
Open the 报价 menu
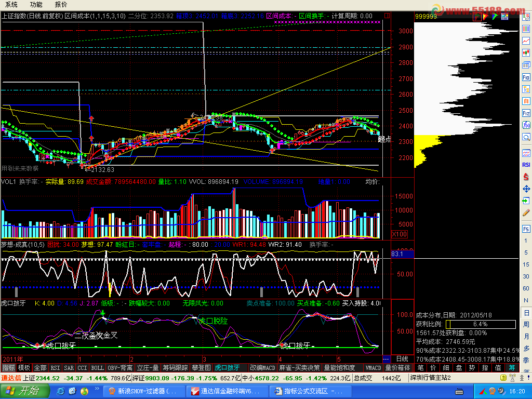pyautogui.click(x=61, y=4)
